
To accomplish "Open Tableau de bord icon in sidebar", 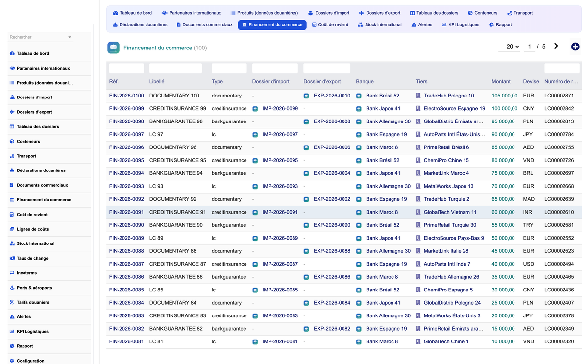I will point(12,53).
